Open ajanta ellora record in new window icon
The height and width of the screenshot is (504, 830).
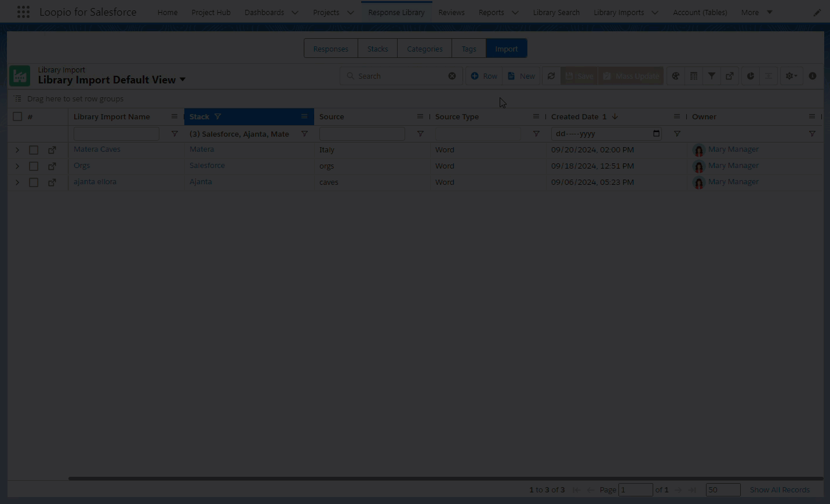coord(52,182)
